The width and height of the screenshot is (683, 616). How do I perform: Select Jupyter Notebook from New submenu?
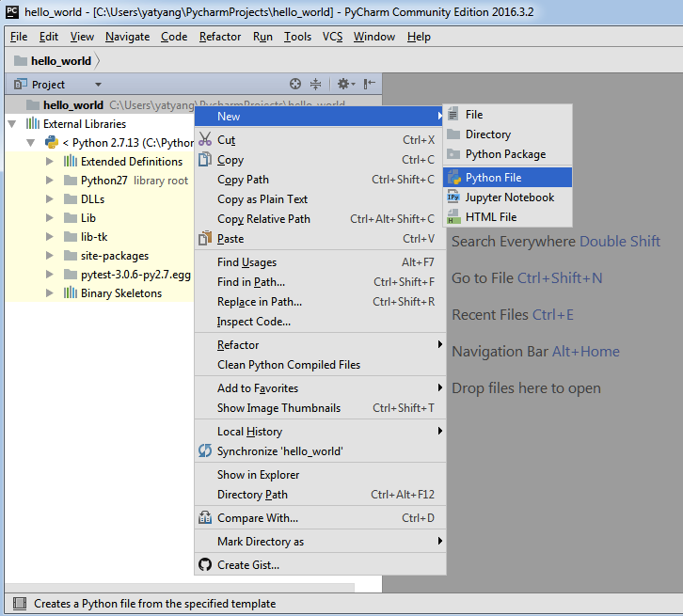tap(507, 197)
